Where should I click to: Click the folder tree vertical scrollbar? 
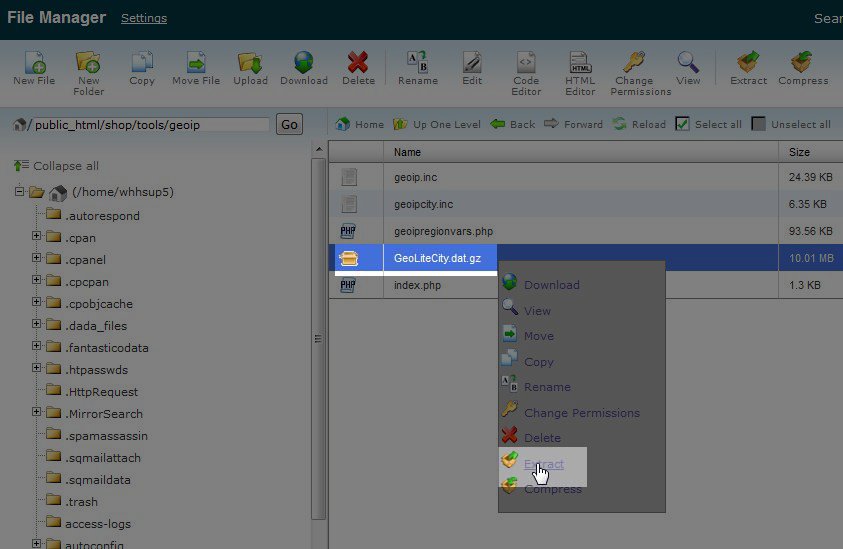pyautogui.click(x=319, y=340)
